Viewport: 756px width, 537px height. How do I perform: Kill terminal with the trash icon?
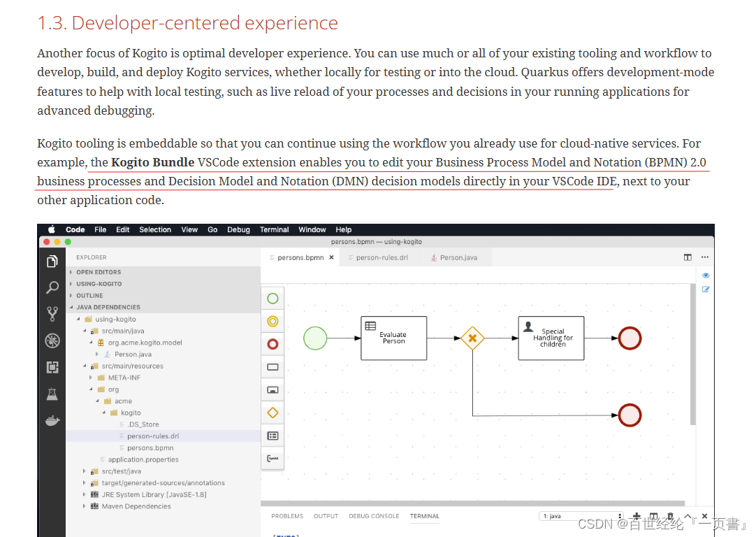(670, 516)
